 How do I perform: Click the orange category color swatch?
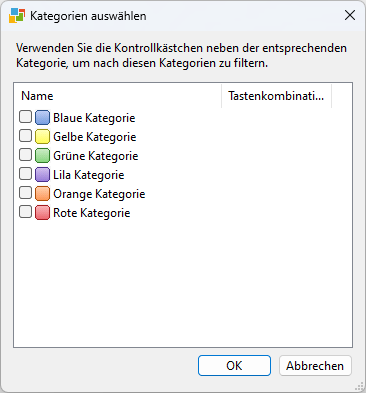[42, 193]
